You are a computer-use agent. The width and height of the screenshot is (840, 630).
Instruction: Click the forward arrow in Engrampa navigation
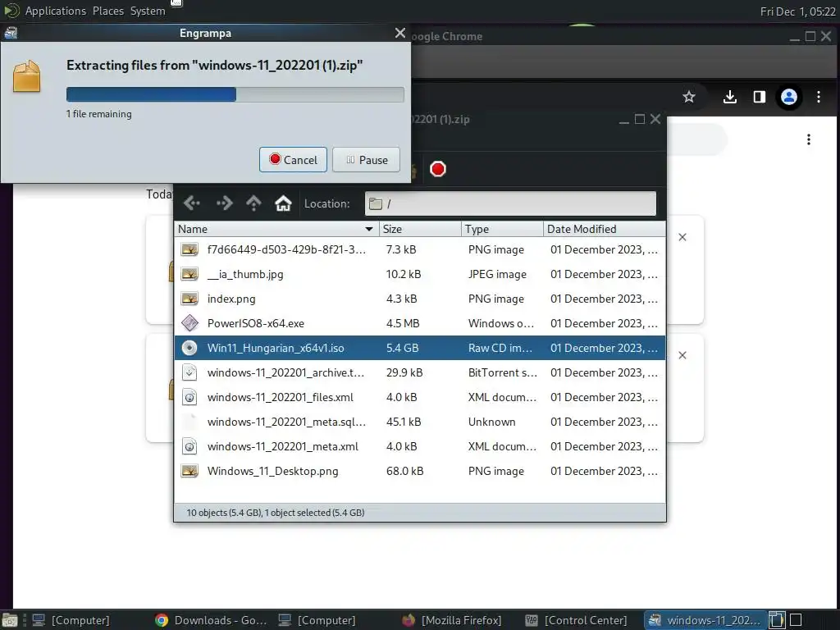coord(225,203)
